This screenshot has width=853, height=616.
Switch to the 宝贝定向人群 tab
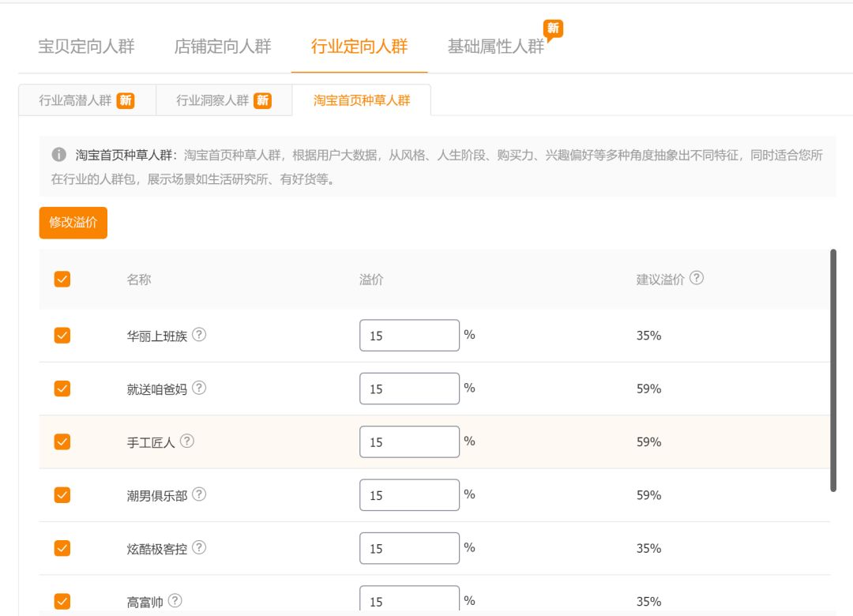click(88, 47)
